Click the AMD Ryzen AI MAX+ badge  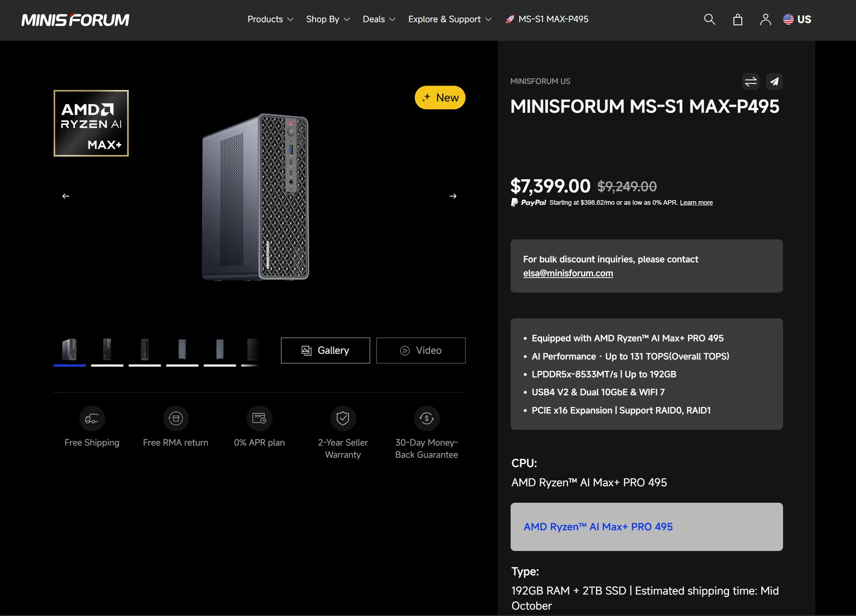[91, 123]
